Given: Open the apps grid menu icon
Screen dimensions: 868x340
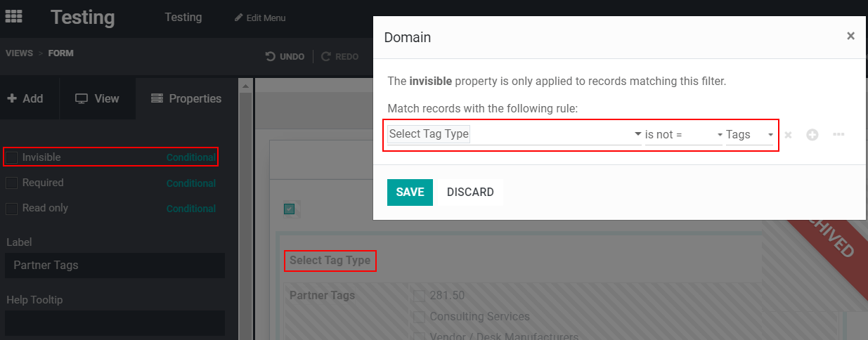Looking at the screenshot, I should pos(13,16).
